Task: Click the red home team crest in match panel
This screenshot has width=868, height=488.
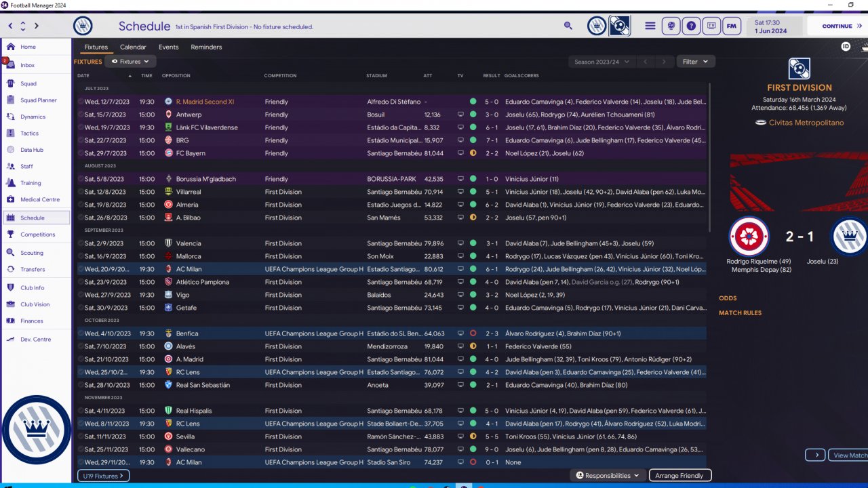Action: [749, 237]
